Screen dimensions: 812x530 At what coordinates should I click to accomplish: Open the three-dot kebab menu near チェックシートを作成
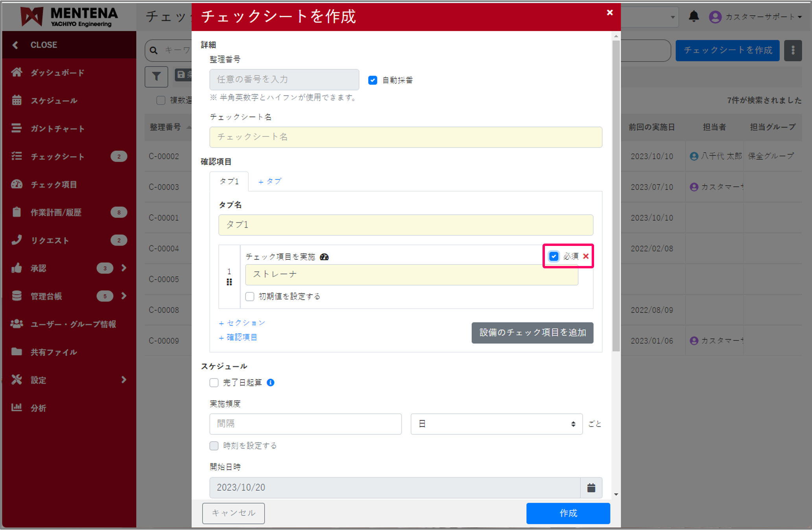click(x=793, y=50)
